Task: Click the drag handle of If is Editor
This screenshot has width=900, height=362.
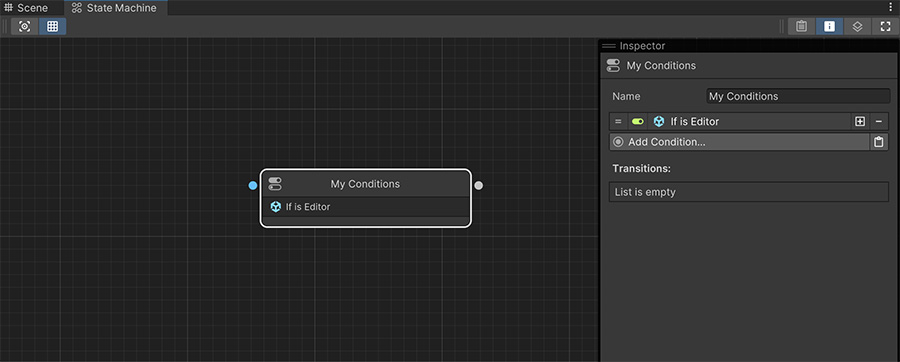Action: 618,122
